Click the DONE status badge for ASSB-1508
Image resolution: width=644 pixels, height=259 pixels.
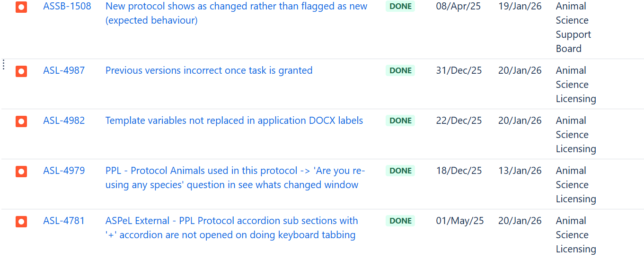click(x=400, y=7)
